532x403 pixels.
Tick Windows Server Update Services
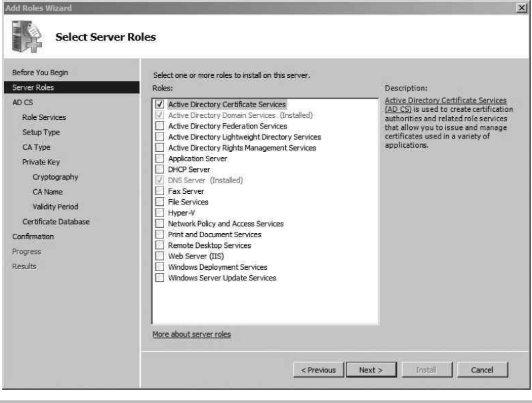(159, 278)
